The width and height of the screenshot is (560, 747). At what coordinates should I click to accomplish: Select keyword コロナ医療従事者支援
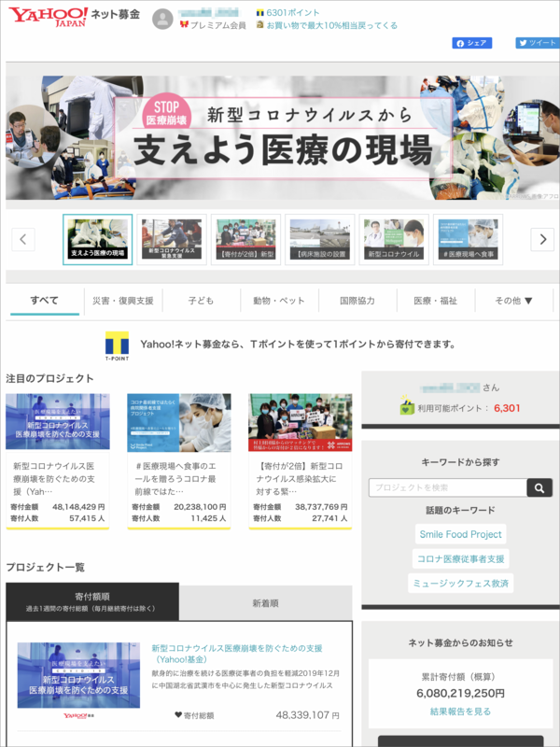[x=460, y=558]
